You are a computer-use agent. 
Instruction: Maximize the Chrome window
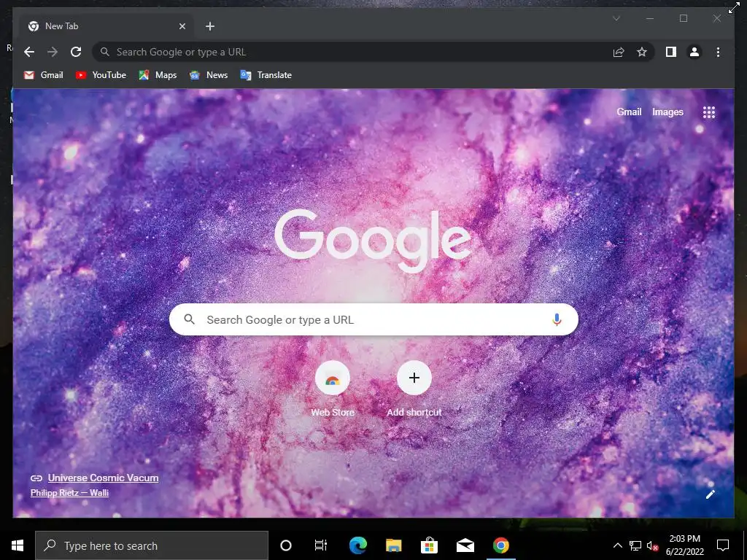pyautogui.click(x=683, y=18)
